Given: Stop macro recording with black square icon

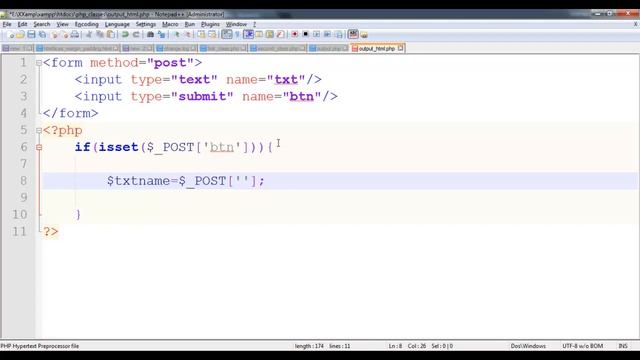Looking at the screenshot, I should pyautogui.click(x=305, y=35).
